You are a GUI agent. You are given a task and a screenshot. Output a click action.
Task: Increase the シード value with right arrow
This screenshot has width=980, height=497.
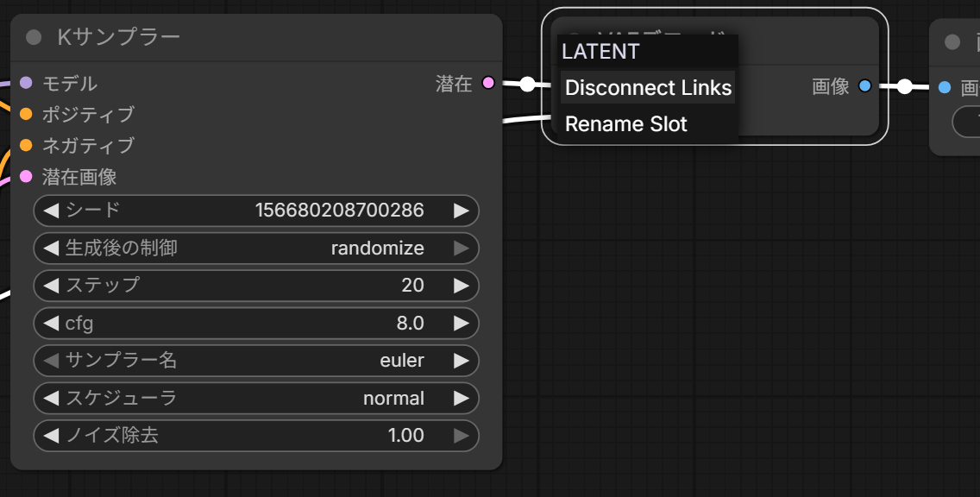[x=462, y=211]
